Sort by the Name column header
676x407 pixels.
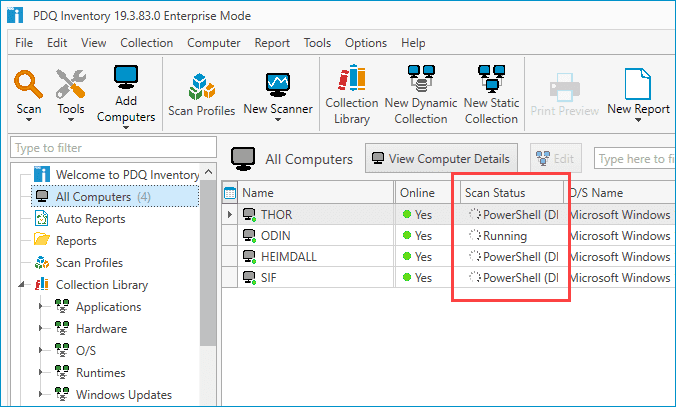coord(315,193)
